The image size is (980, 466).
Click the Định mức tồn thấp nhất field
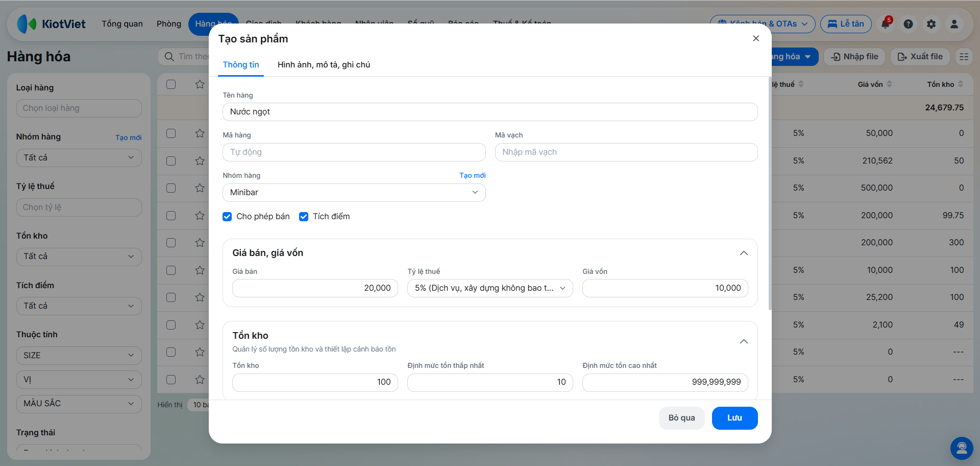(490, 382)
